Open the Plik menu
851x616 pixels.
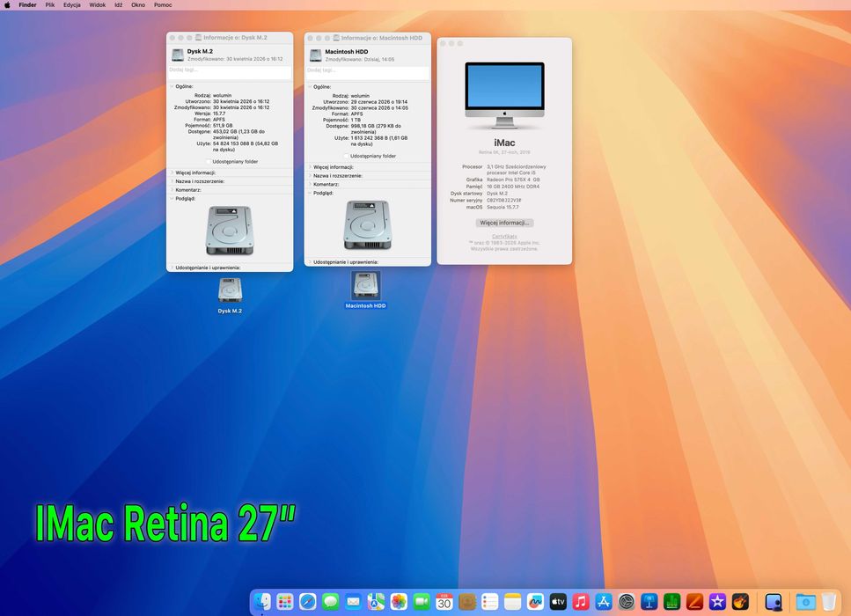[x=50, y=5]
